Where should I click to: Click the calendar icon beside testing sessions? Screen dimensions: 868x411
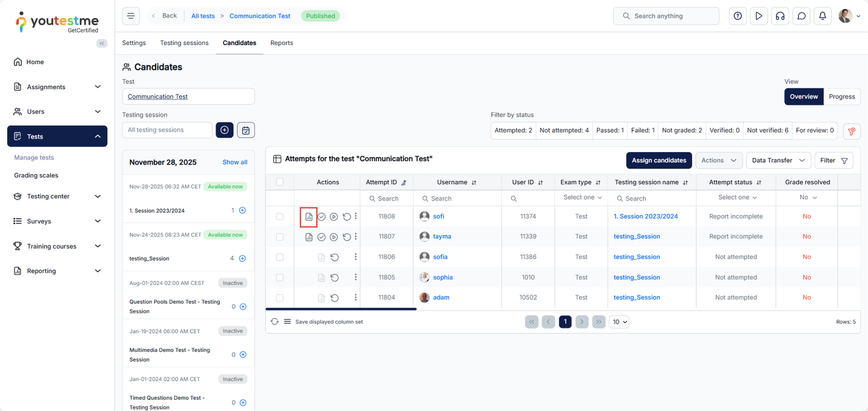(246, 130)
